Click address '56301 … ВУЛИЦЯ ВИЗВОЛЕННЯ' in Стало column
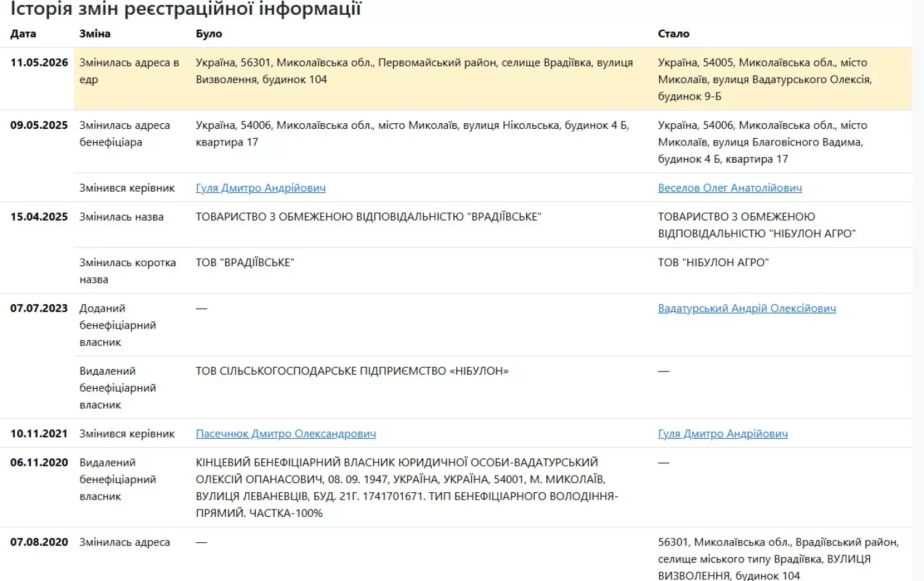The width and height of the screenshot is (924, 581). [779, 559]
